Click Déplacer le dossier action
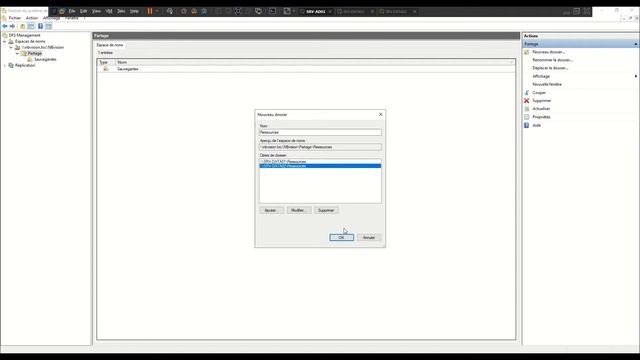 coord(550,68)
